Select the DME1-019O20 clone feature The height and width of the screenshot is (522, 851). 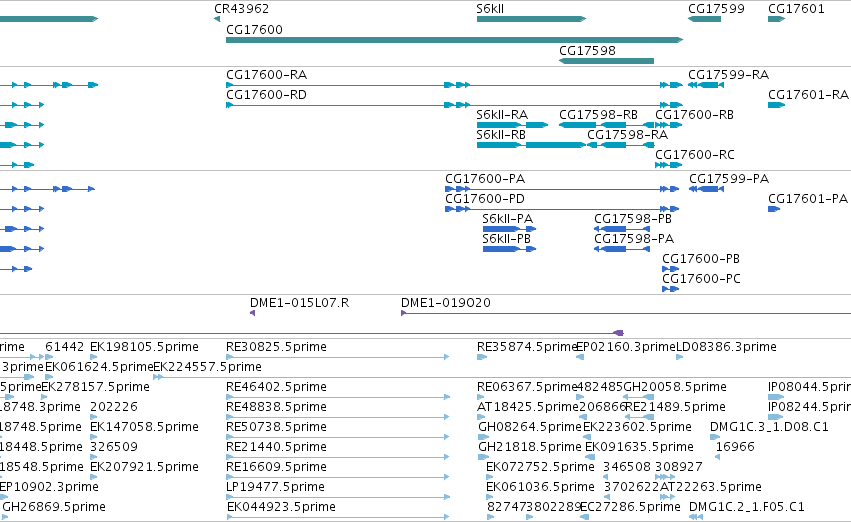(626, 313)
